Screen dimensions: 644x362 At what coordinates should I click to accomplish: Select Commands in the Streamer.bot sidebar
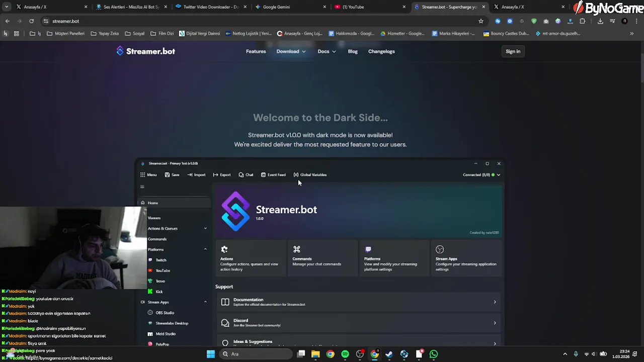157,239
